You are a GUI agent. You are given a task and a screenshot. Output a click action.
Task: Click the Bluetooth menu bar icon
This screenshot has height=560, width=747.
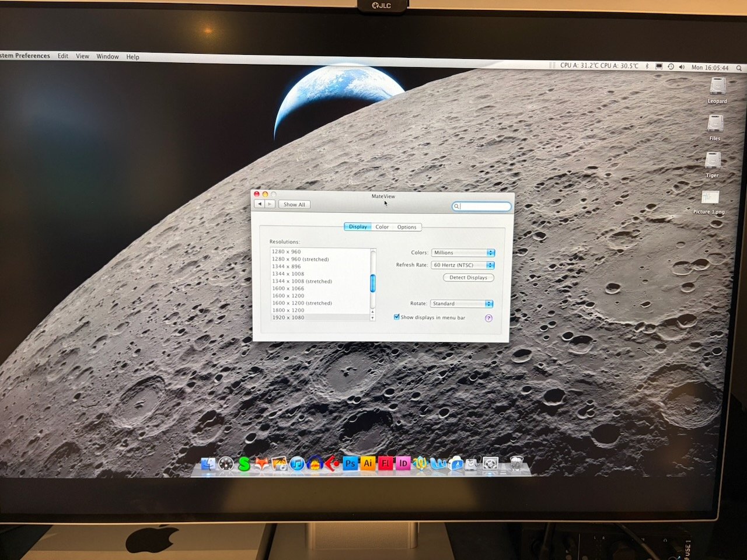[647, 66]
